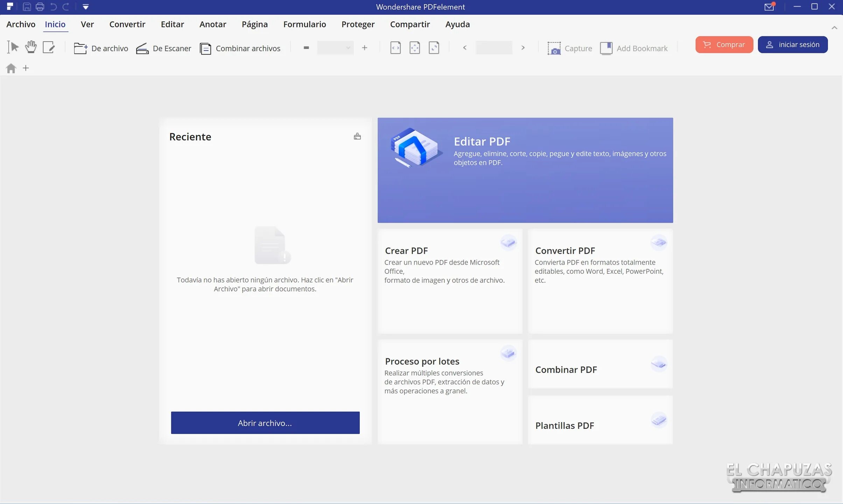Collapse the ribbon with chevron arrow

(834, 28)
